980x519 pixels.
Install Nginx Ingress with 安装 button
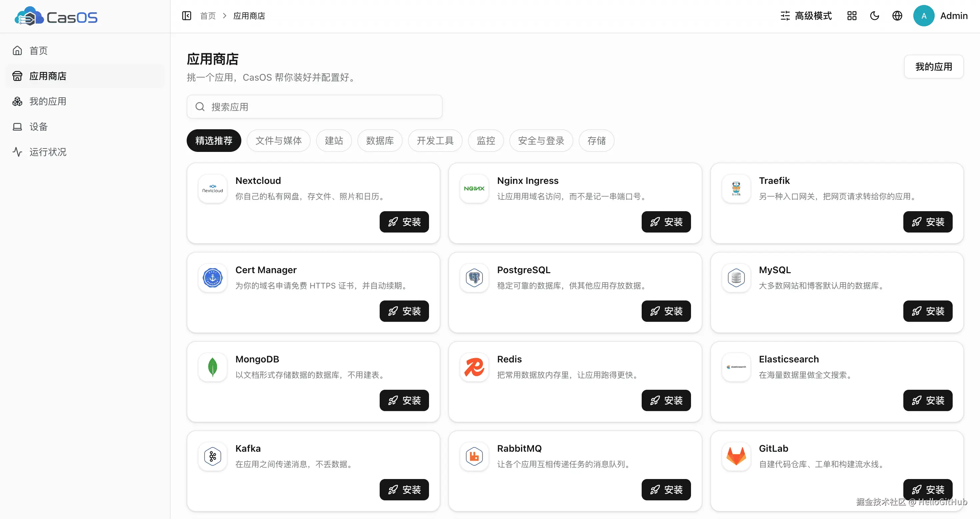click(666, 222)
